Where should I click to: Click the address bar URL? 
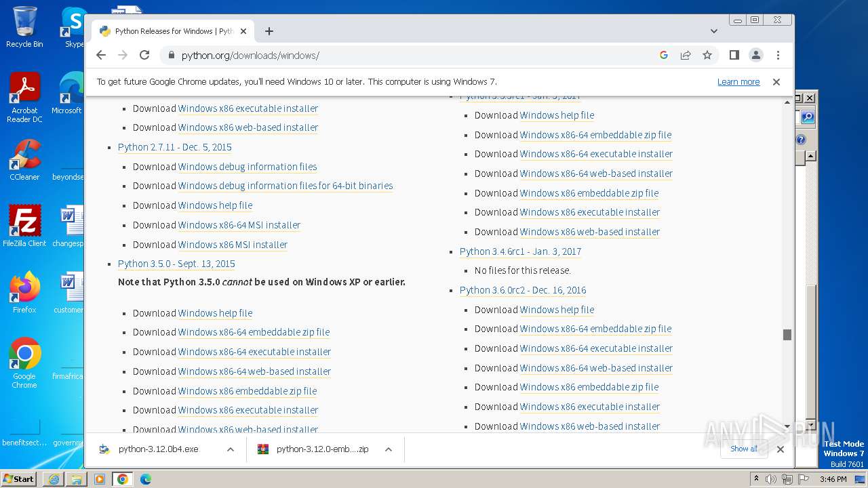click(250, 56)
